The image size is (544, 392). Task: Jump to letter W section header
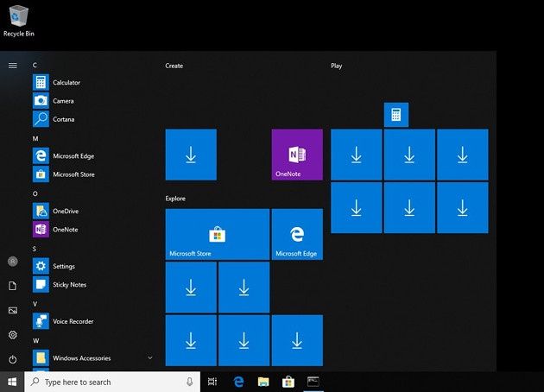(x=35, y=341)
